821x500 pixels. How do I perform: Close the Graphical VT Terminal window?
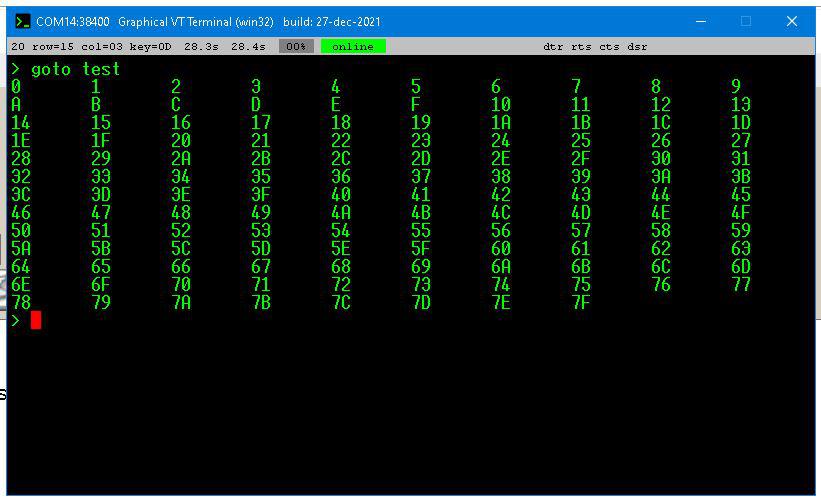[x=791, y=21]
